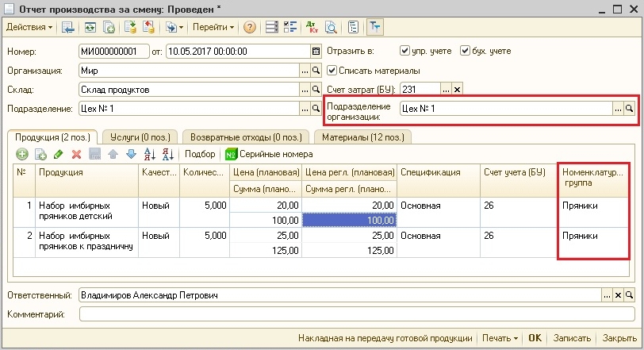
Task: Switch to the Материалы (12 поз.) tab
Action: coord(362,137)
